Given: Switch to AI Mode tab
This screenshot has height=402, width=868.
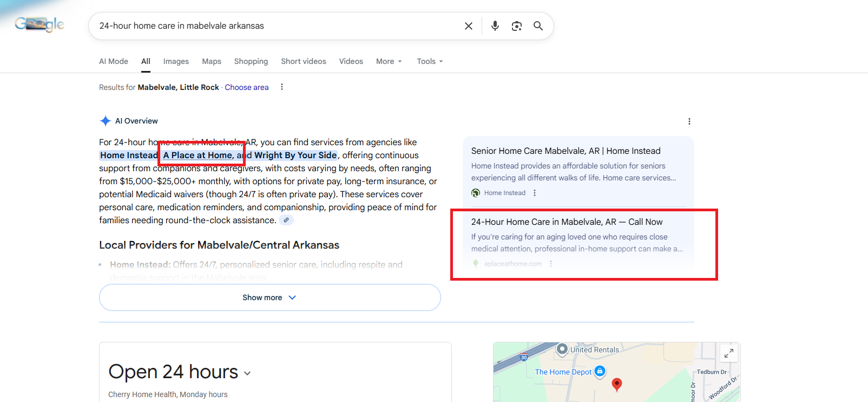Looking at the screenshot, I should pyautogui.click(x=114, y=61).
